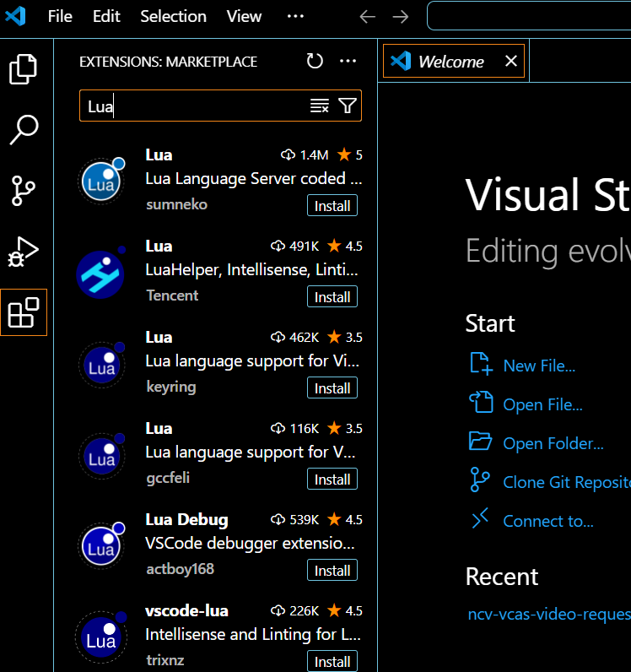Click the Clone Git Repository link
631x672 pixels.
coord(567,482)
